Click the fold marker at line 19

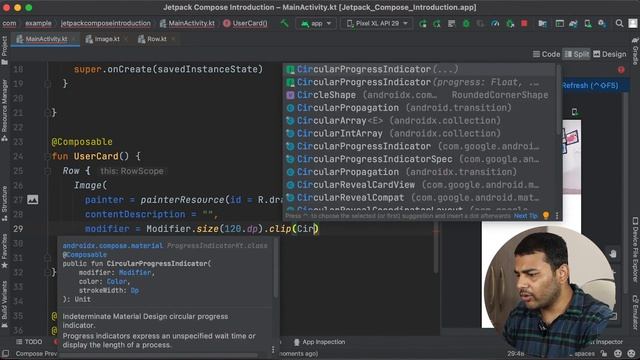(47, 84)
